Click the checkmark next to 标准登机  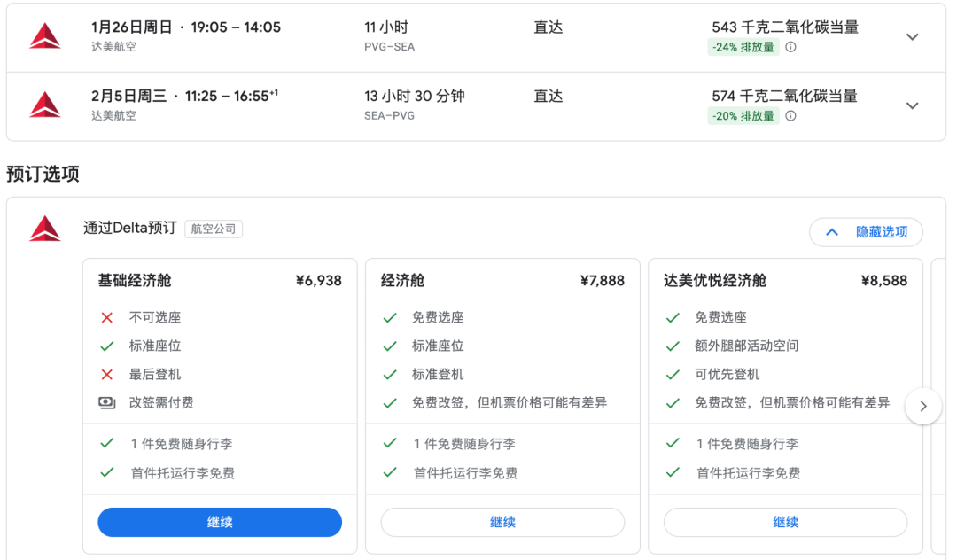tap(389, 375)
